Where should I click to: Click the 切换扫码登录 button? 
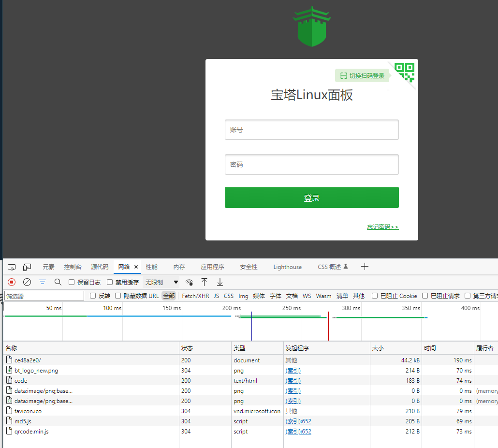coord(362,75)
